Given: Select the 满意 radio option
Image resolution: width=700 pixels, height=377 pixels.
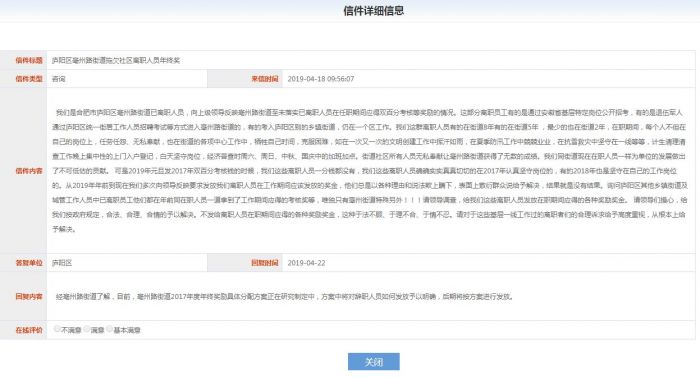Looking at the screenshot, I should [x=87, y=329].
